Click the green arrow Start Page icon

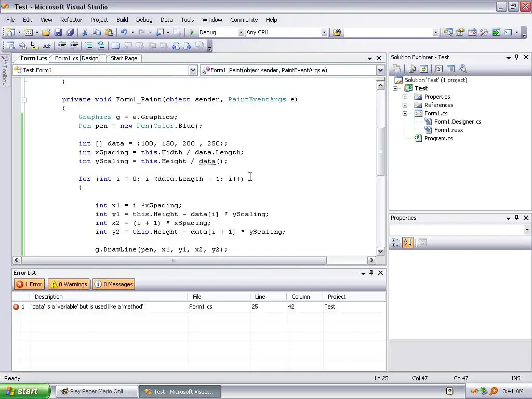click(x=496, y=32)
